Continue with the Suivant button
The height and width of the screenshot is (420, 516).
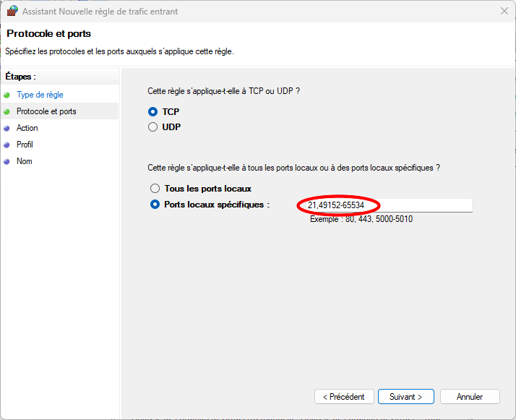405,397
